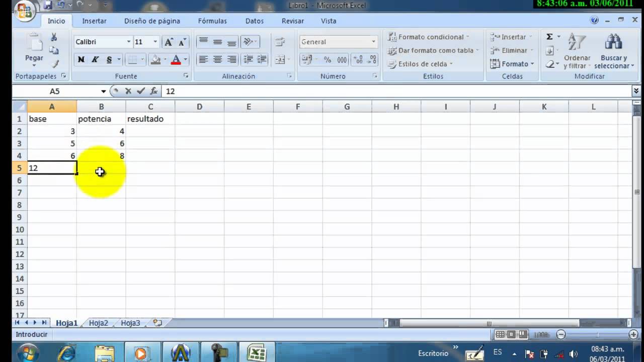Open the General number format dropdown

click(x=372, y=42)
